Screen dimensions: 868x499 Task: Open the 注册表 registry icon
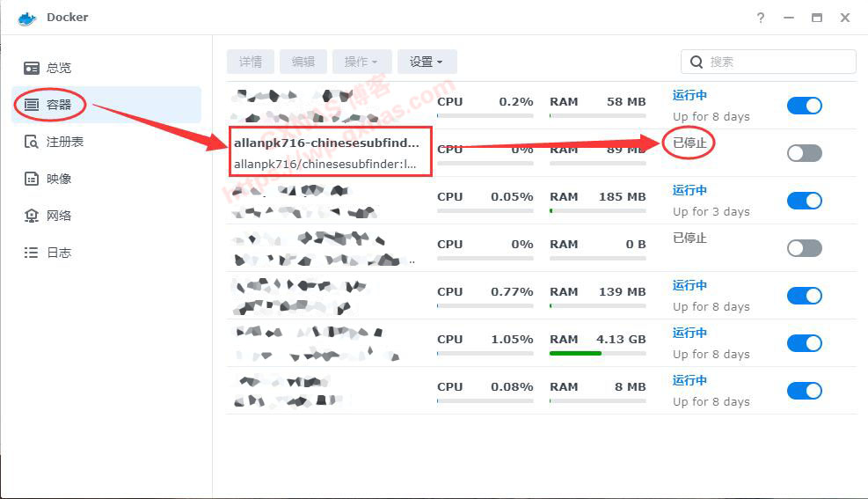coord(32,142)
